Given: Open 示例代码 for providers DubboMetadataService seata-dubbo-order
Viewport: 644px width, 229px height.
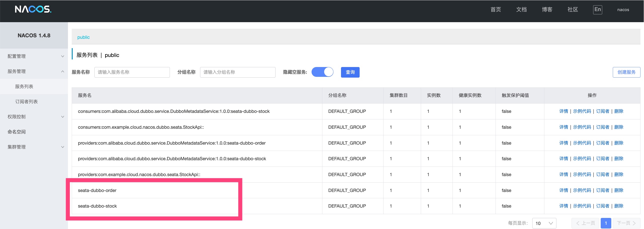Looking at the screenshot, I should 582,143.
